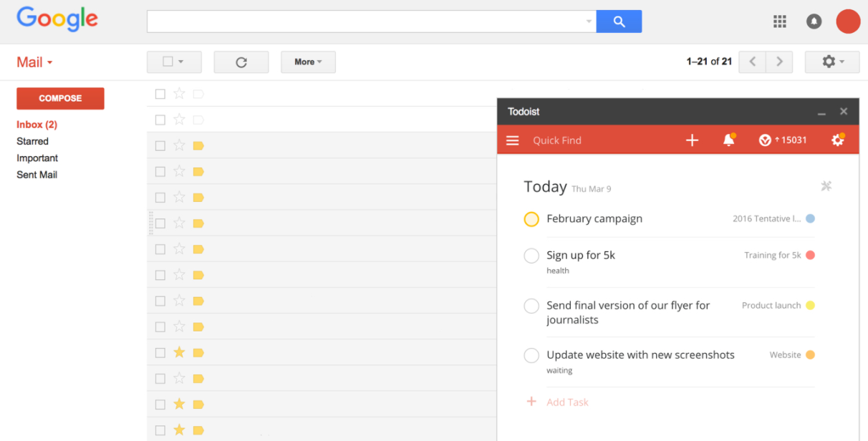Open the Sent Mail folder

point(37,175)
